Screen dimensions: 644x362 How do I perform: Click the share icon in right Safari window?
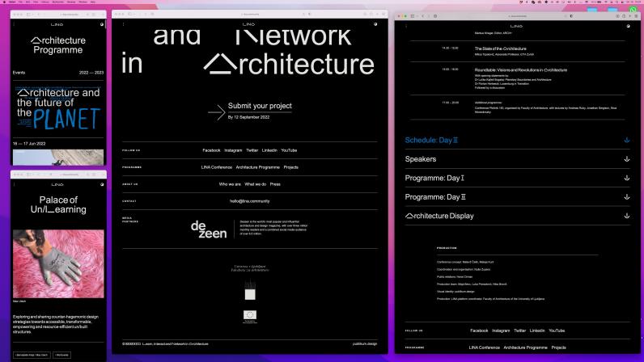pyautogui.click(x=624, y=16)
